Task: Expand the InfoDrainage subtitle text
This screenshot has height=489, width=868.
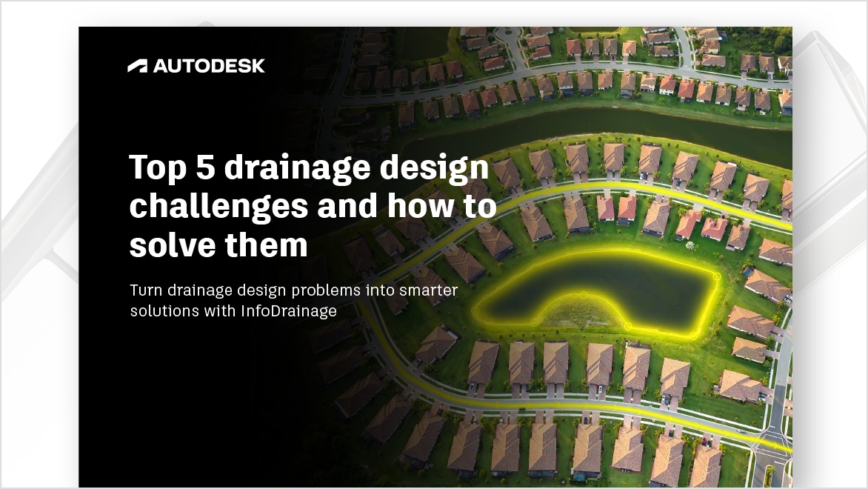Action: [x=294, y=301]
